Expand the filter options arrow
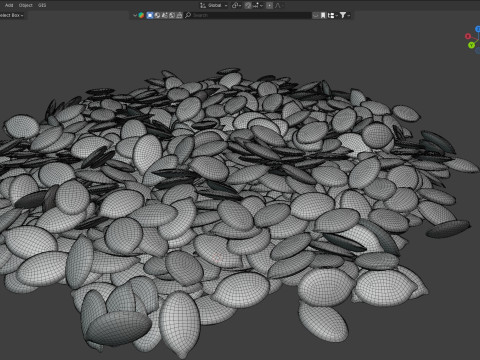The height and width of the screenshot is (360, 480). (349, 15)
